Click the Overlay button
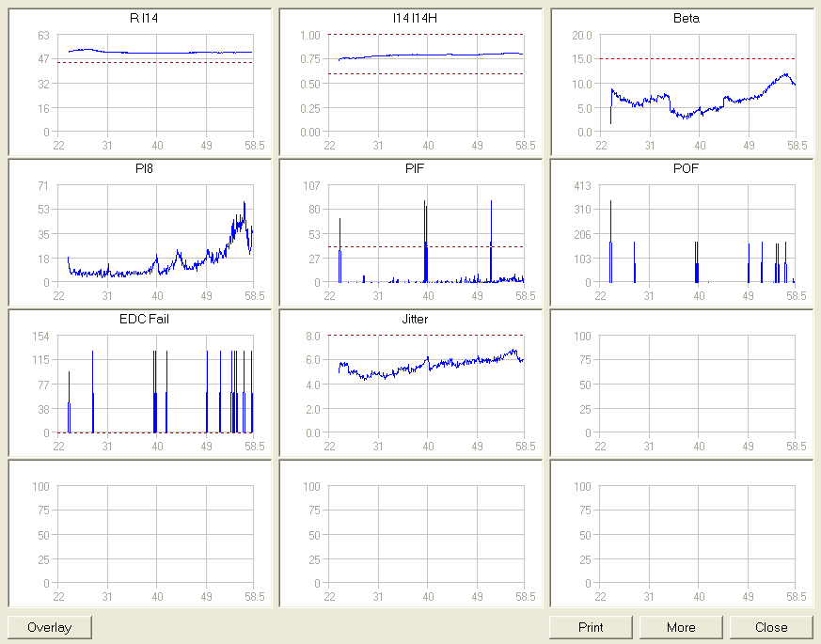Screen dimensions: 821x644 (50, 627)
